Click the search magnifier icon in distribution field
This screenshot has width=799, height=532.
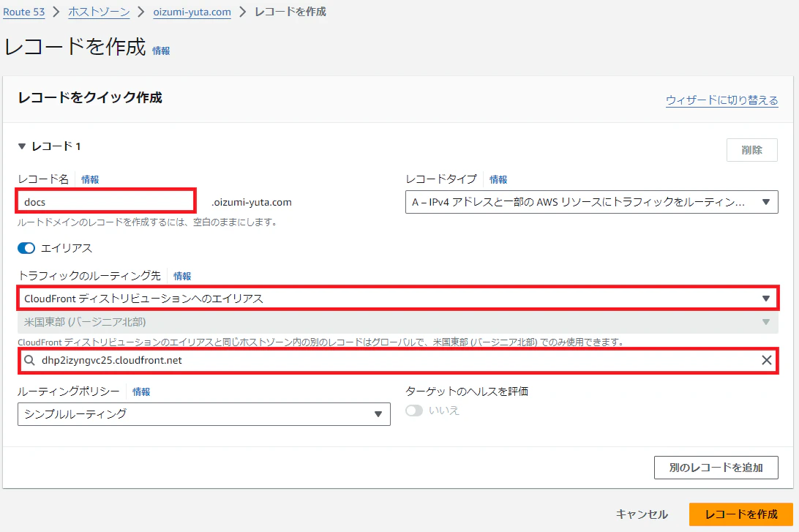(x=29, y=360)
